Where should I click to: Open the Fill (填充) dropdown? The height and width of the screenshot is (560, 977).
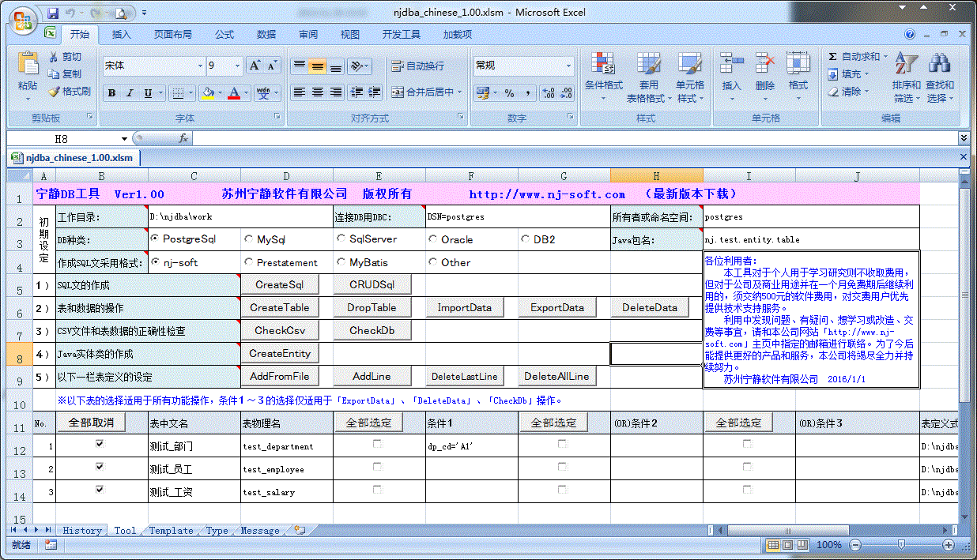866,74
